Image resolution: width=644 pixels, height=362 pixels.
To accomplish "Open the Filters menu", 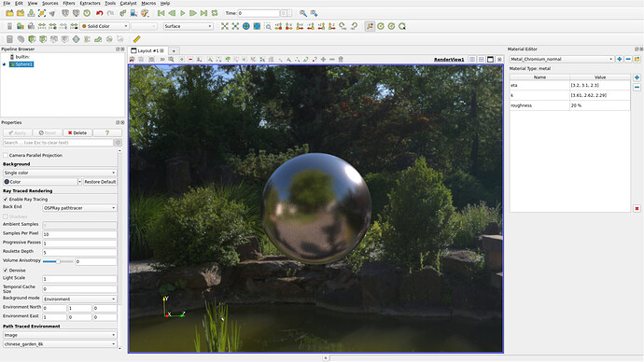I will tap(68, 4).
